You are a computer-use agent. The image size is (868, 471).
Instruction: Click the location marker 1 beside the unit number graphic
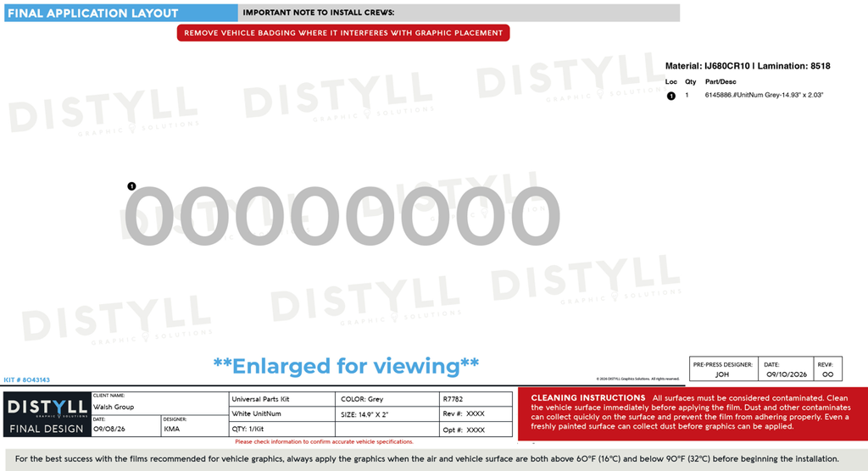131,186
